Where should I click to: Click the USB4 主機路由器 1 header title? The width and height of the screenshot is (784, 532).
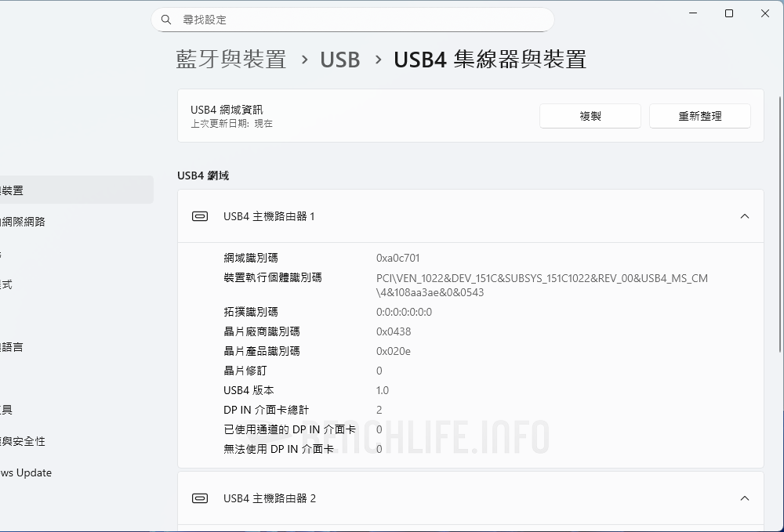[x=269, y=216]
